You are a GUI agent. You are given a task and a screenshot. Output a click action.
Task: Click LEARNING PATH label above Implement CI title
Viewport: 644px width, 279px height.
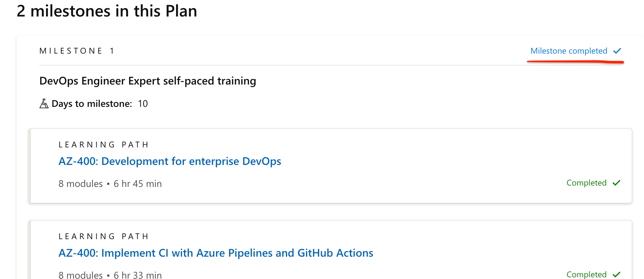point(104,236)
